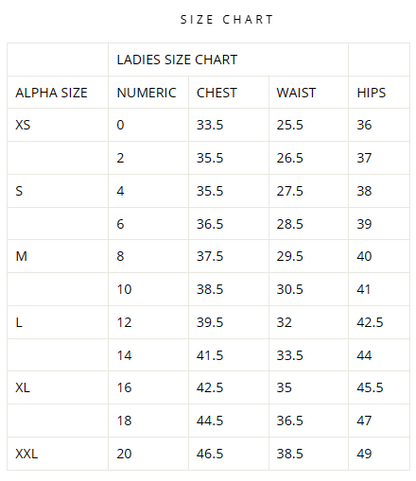Select numeric size 10 cell

click(x=148, y=289)
